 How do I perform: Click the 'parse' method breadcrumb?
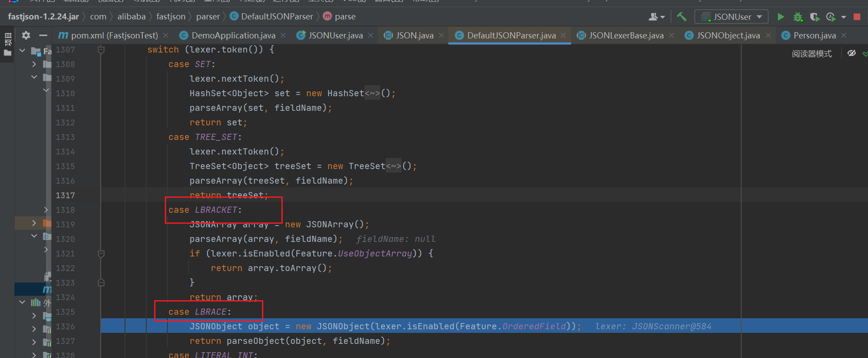[339, 17]
